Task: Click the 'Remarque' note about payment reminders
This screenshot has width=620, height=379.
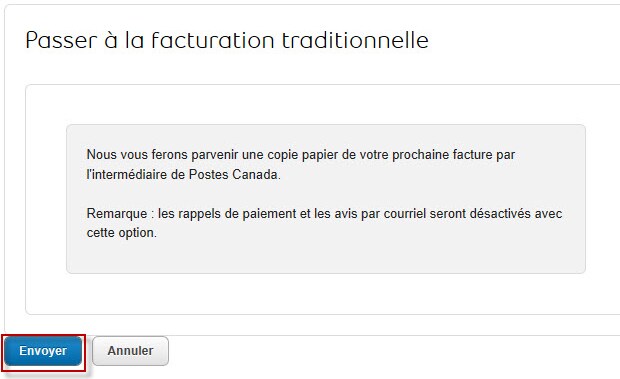Action: (324, 223)
